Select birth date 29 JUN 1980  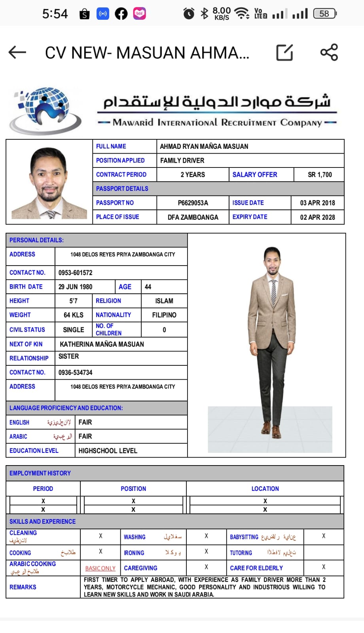point(75,287)
